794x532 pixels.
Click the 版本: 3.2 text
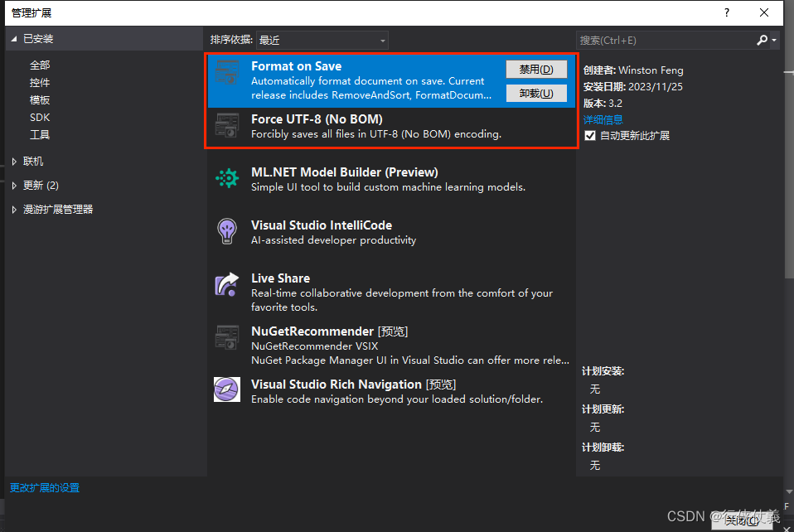(x=603, y=104)
